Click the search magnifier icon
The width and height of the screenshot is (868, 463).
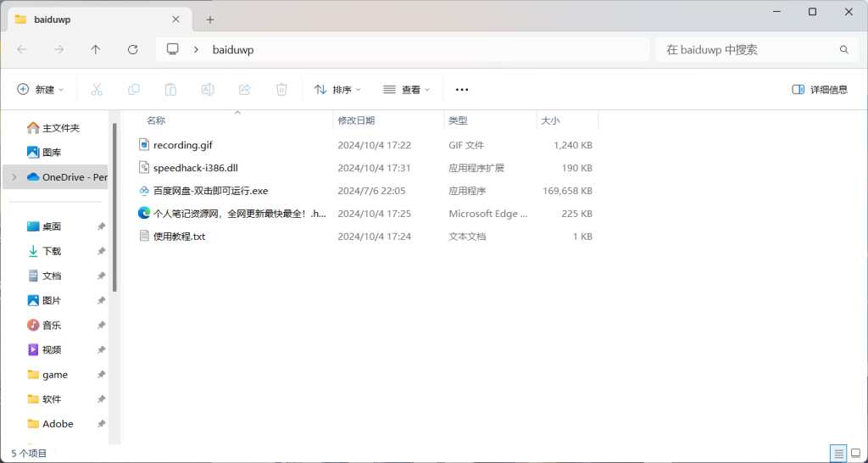[x=844, y=49]
